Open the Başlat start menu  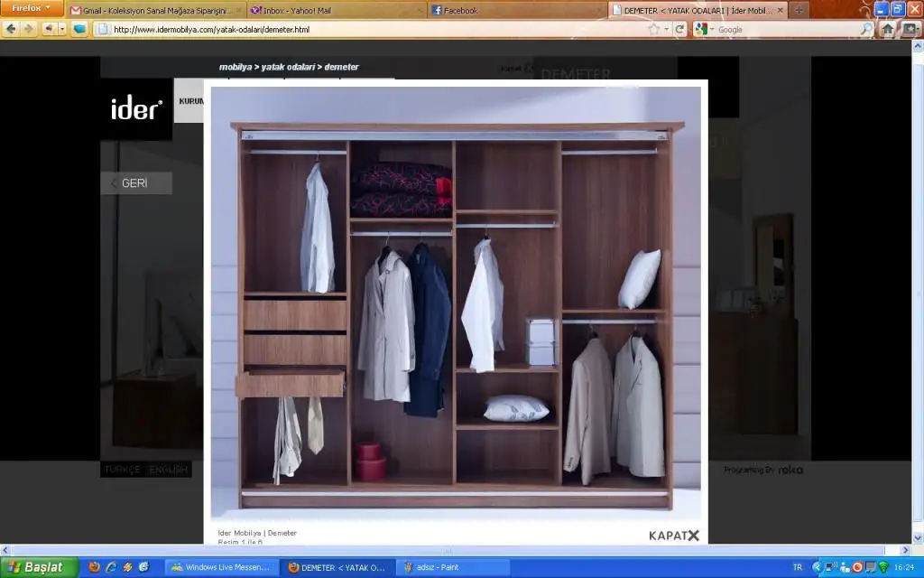tap(37, 567)
